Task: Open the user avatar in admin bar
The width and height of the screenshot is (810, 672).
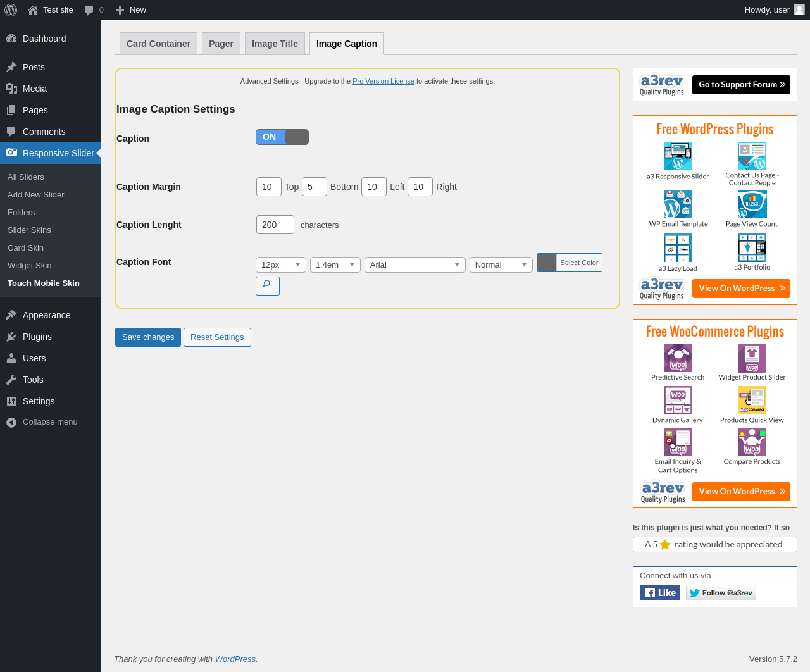Action: [x=799, y=9]
